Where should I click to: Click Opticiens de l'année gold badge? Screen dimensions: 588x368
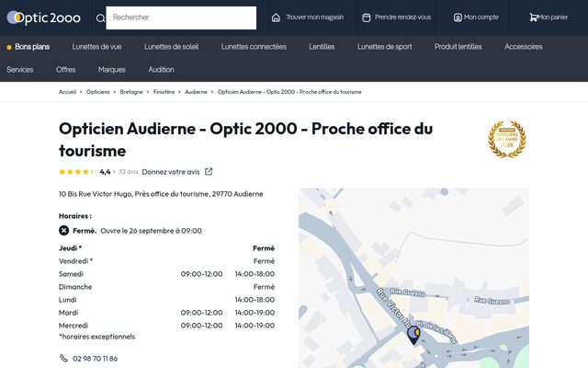point(507,139)
